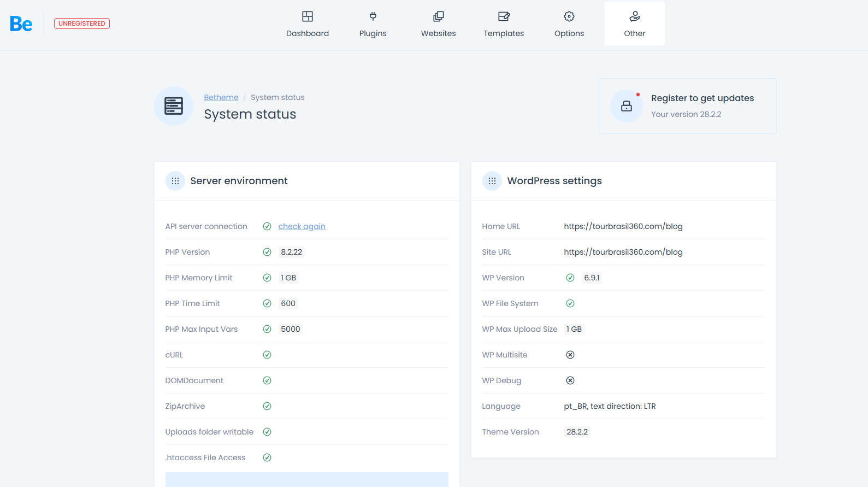Click the UNREGISTERED badge

pyautogui.click(x=82, y=24)
